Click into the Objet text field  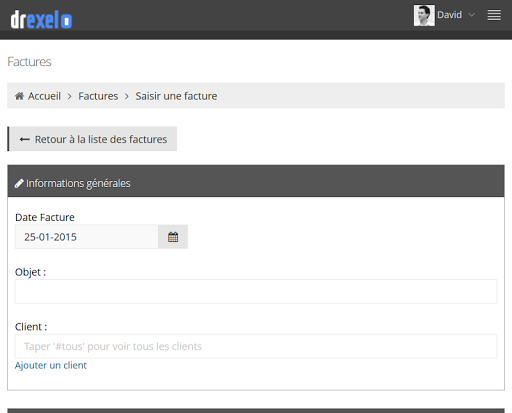pyautogui.click(x=256, y=292)
